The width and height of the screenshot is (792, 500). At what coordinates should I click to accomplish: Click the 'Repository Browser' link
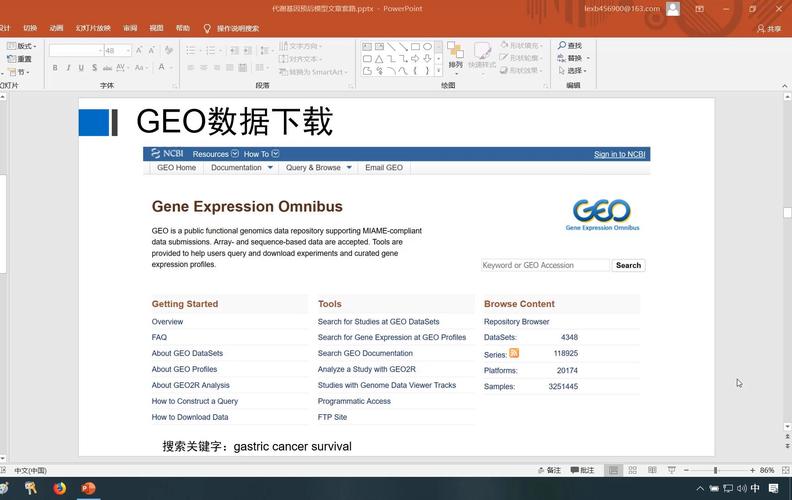(516, 321)
